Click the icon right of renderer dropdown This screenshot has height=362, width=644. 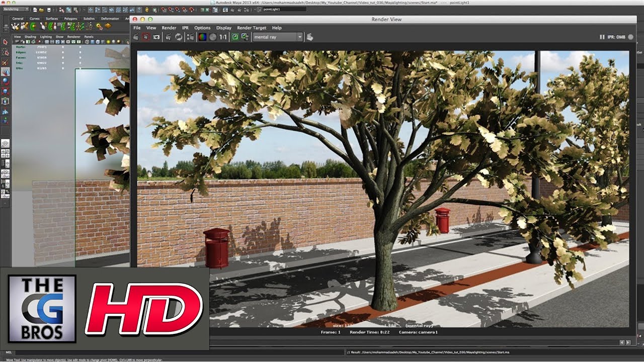click(x=309, y=37)
